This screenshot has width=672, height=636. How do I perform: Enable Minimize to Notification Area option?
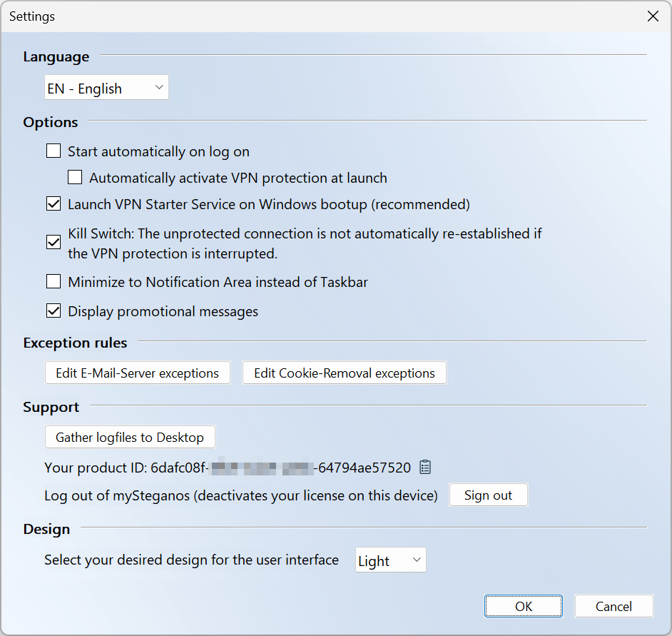(x=54, y=281)
